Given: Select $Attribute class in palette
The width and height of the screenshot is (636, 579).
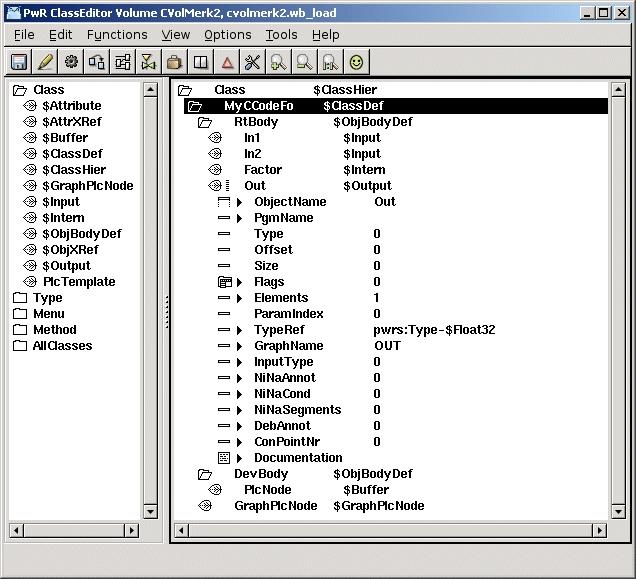Looking at the screenshot, I should (x=72, y=105).
